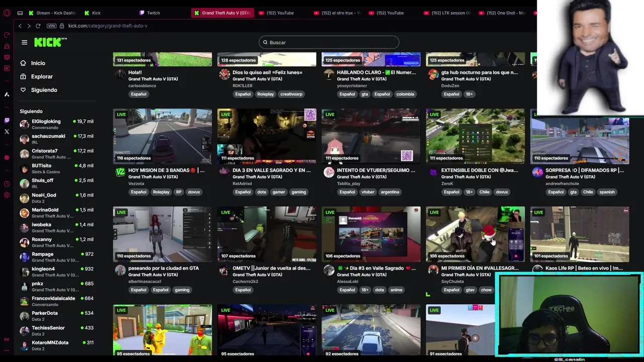Image resolution: width=644 pixels, height=362 pixels.
Task: Open Shuls_off followed channel
Action: tap(56, 183)
